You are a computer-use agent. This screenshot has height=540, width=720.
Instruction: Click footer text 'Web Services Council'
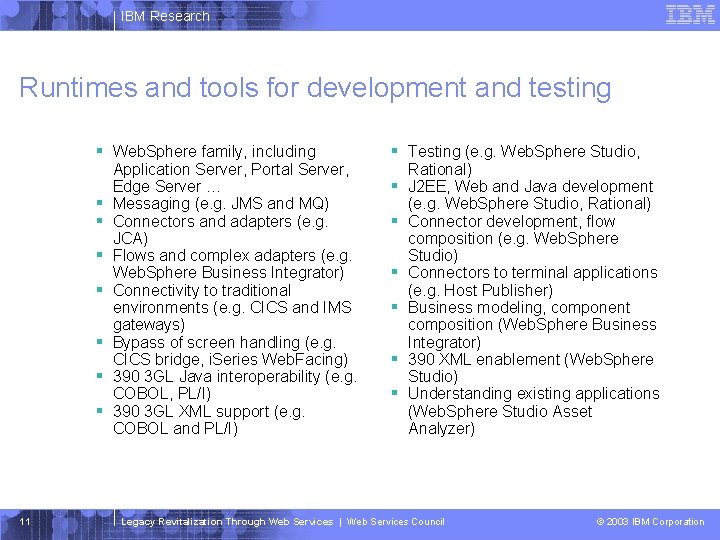[x=395, y=522]
